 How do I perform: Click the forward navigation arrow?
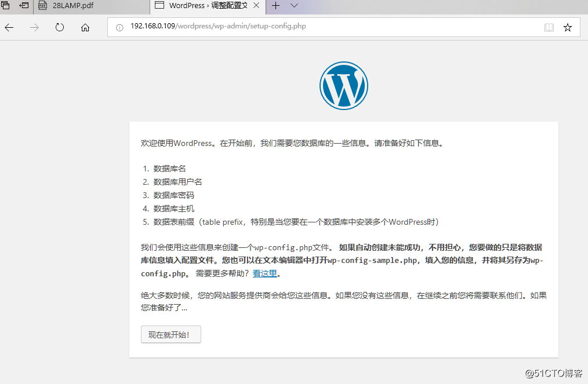pyautogui.click(x=34, y=27)
